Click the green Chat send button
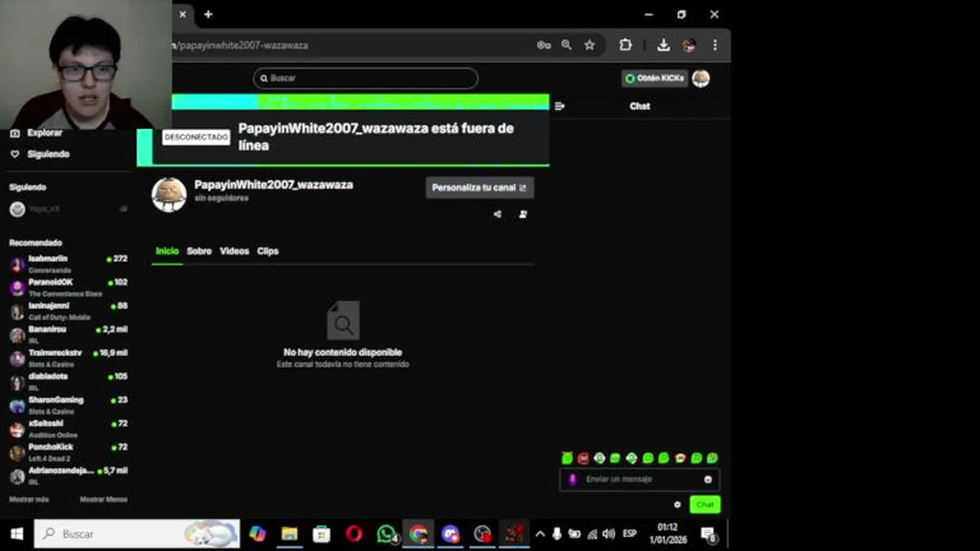The image size is (980, 551). point(704,504)
